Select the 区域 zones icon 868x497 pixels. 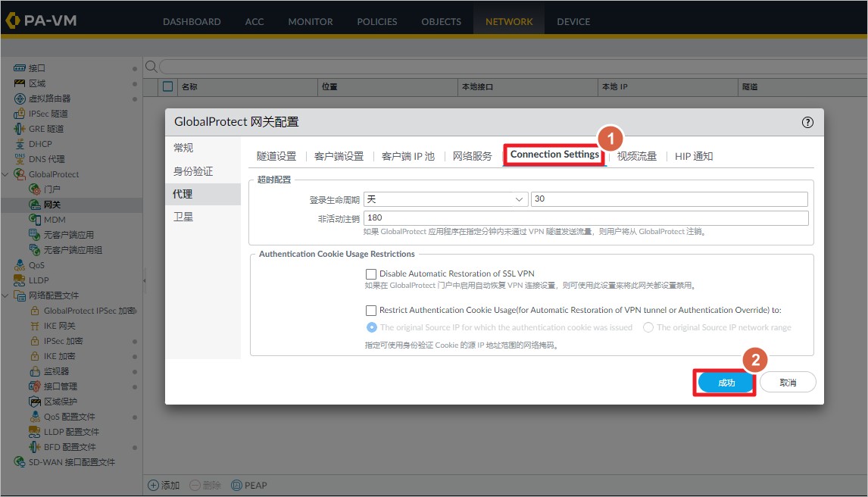tap(20, 83)
